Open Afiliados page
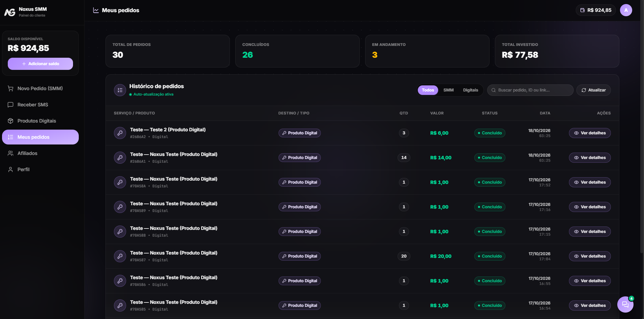 pyautogui.click(x=40, y=153)
